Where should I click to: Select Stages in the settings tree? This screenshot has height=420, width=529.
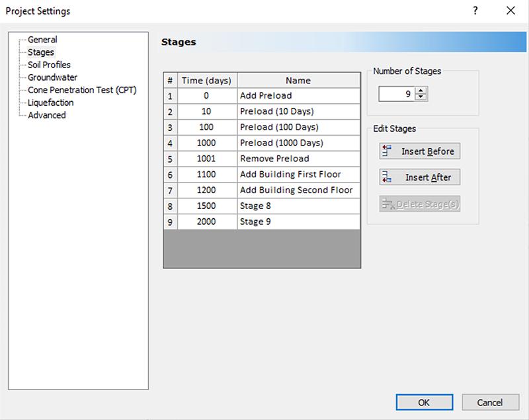click(x=41, y=52)
